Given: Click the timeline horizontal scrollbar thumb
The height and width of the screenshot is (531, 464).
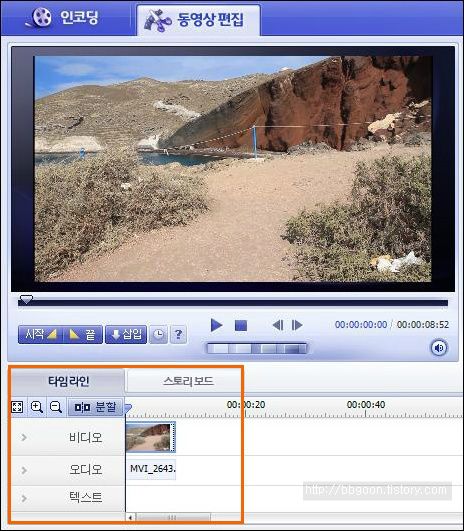Looking at the screenshot, I should (x=173, y=517).
